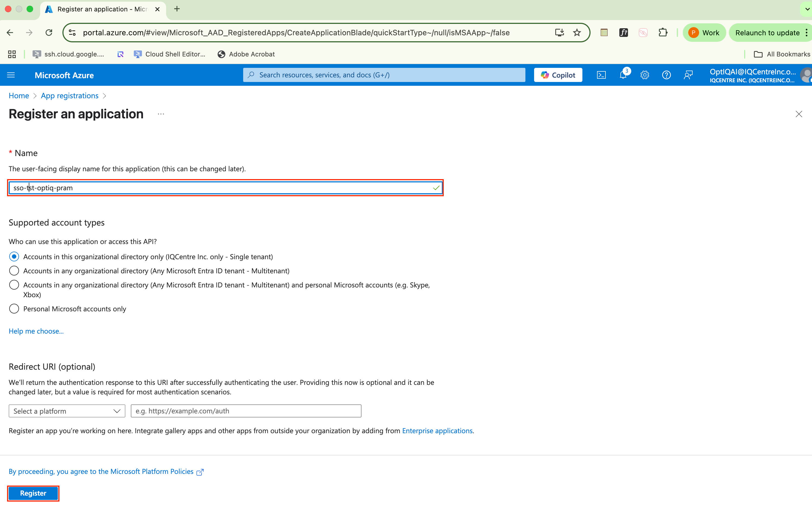812x507 pixels.
Task: Open the Microsoft Platform Policies link
Action: pos(106,471)
